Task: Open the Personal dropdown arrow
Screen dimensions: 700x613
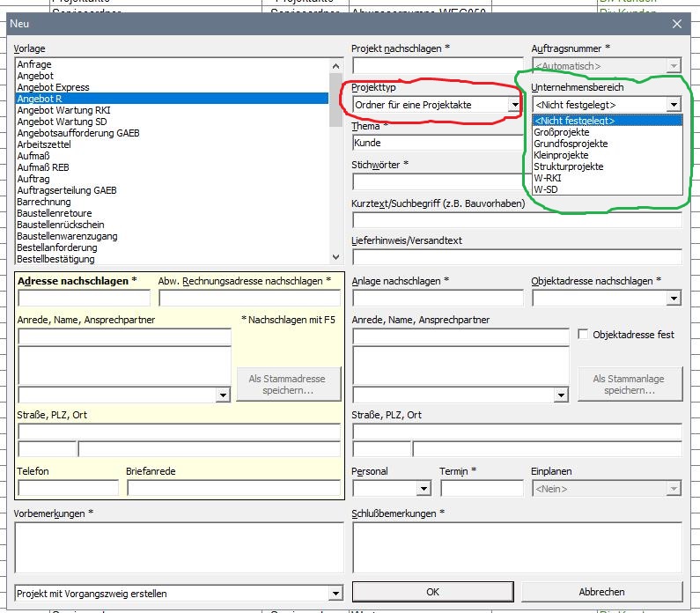Action: [x=424, y=489]
